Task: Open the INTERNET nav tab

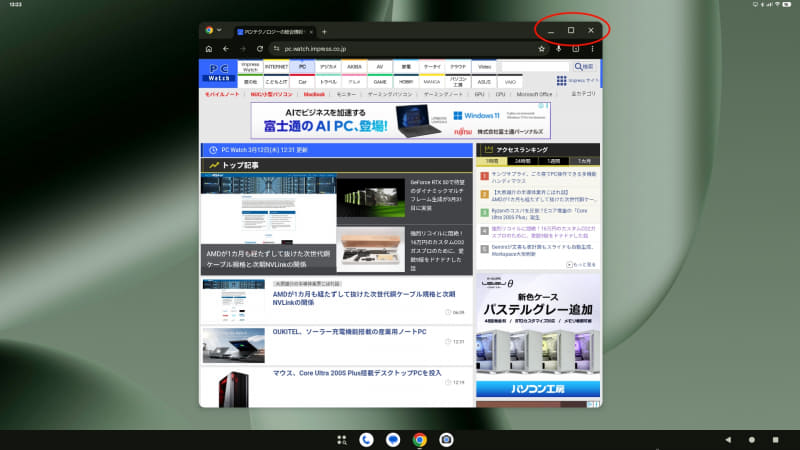Action: pyautogui.click(x=277, y=67)
